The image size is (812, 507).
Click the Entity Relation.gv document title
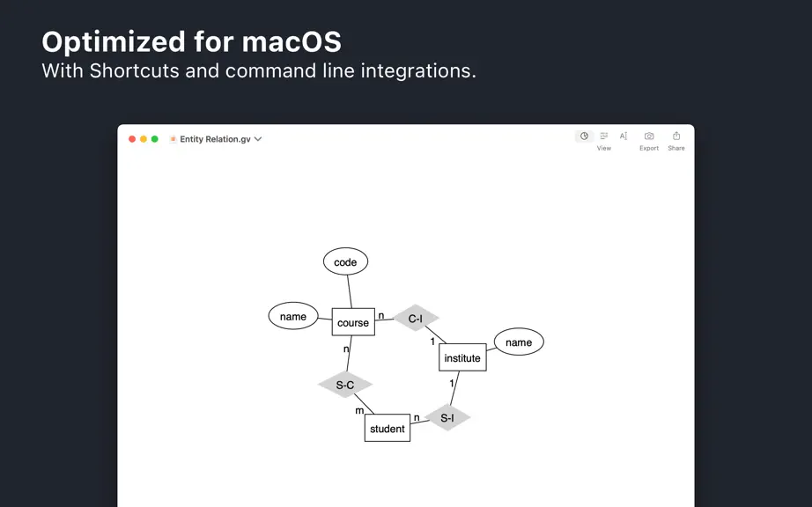pyautogui.click(x=216, y=139)
